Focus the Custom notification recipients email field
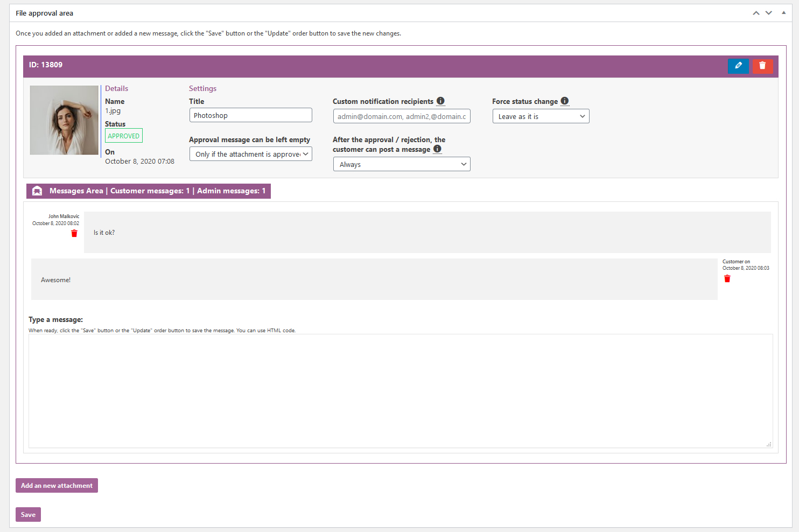The image size is (799, 532). (401, 116)
